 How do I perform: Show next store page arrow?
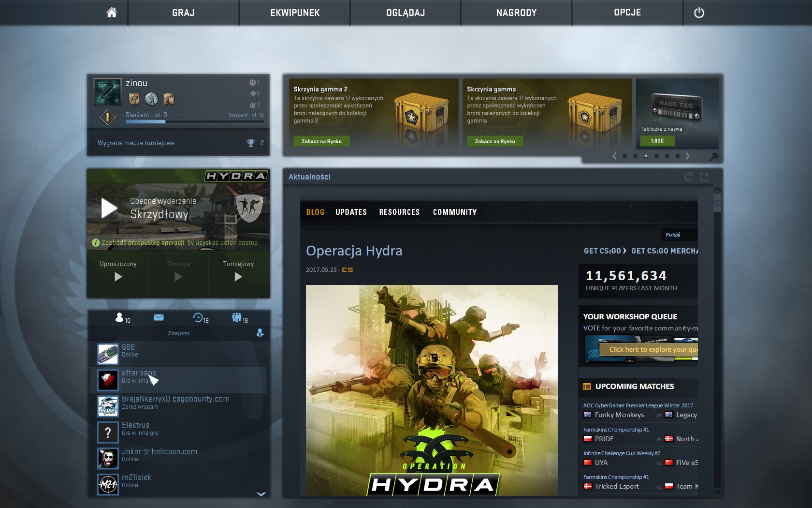coord(688,156)
